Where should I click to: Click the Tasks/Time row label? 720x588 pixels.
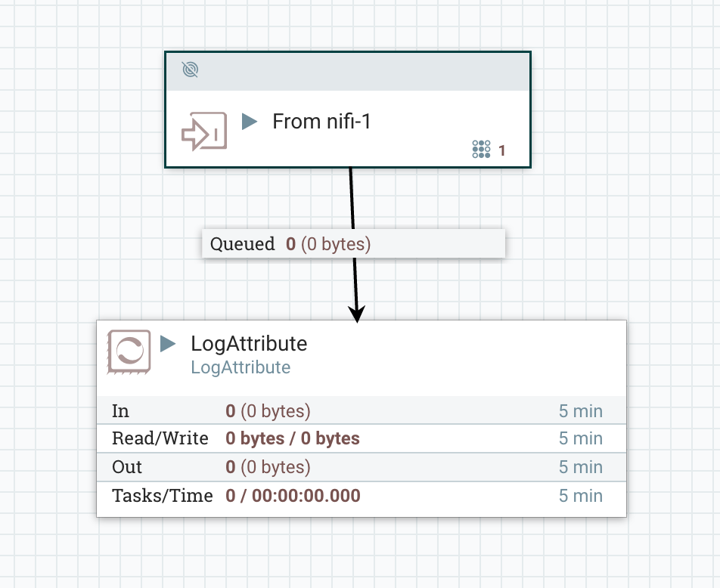coord(162,496)
